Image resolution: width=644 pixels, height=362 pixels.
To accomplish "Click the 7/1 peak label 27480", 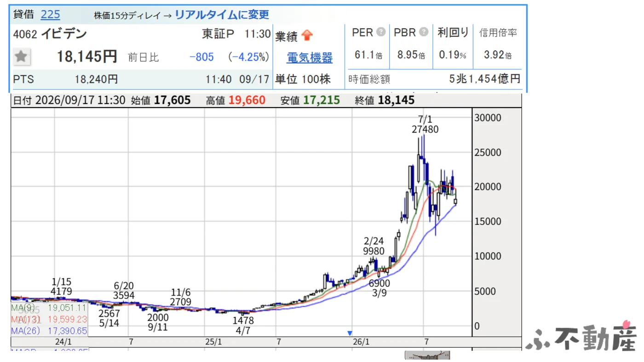I will tap(425, 130).
